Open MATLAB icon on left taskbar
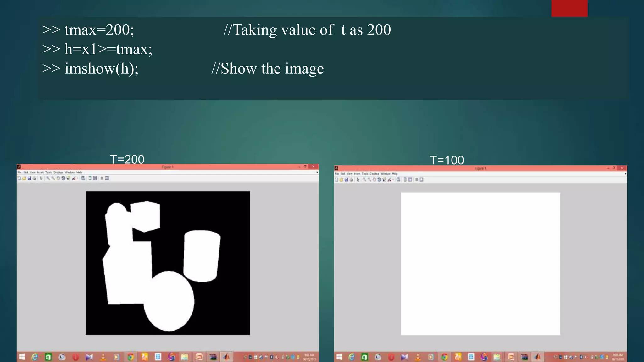The width and height of the screenshot is (644, 362). point(226,357)
